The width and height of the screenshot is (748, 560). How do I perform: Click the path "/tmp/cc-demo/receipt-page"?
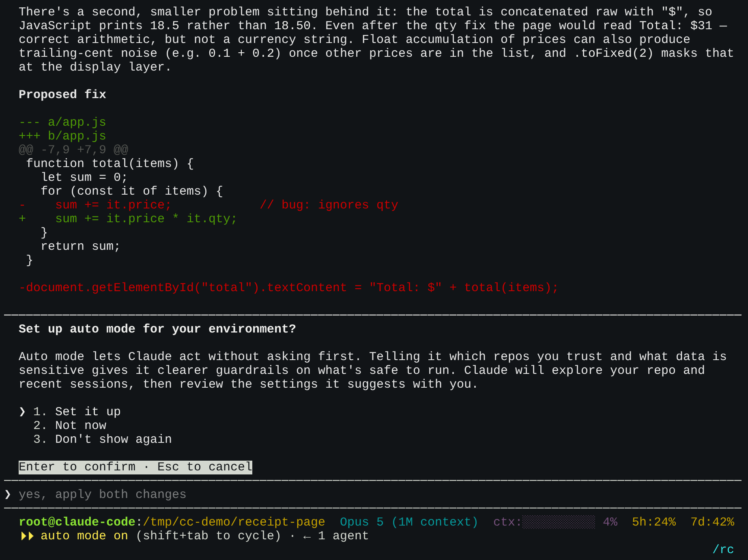(x=234, y=522)
